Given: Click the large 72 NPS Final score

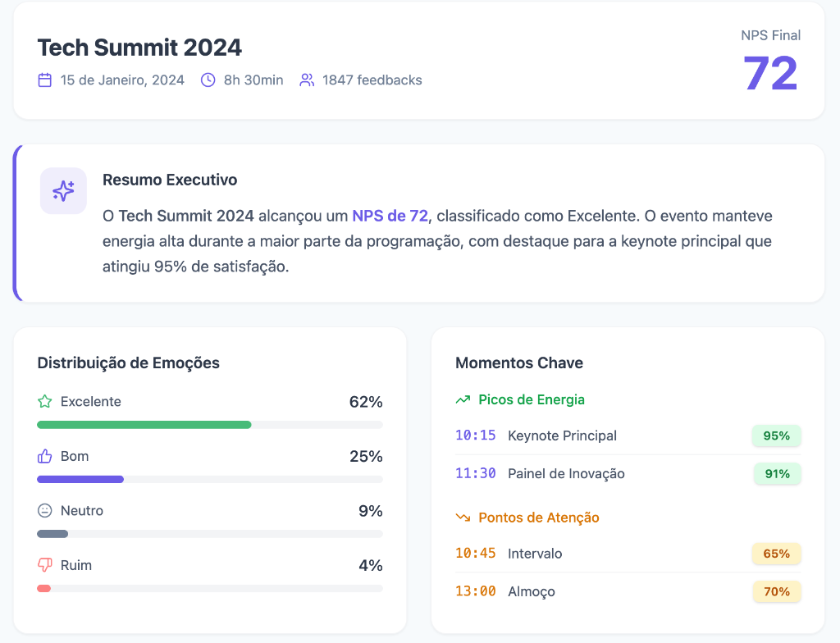Looking at the screenshot, I should 771,74.
